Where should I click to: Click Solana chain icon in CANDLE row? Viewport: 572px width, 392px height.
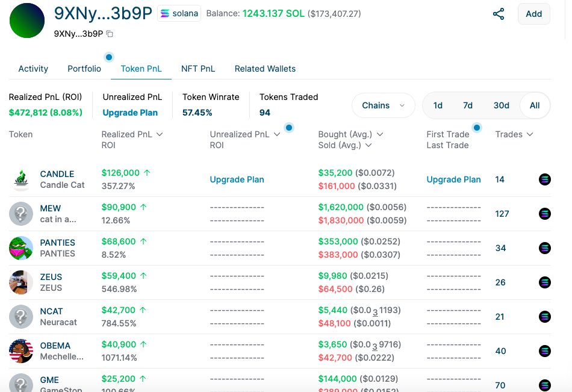click(545, 179)
